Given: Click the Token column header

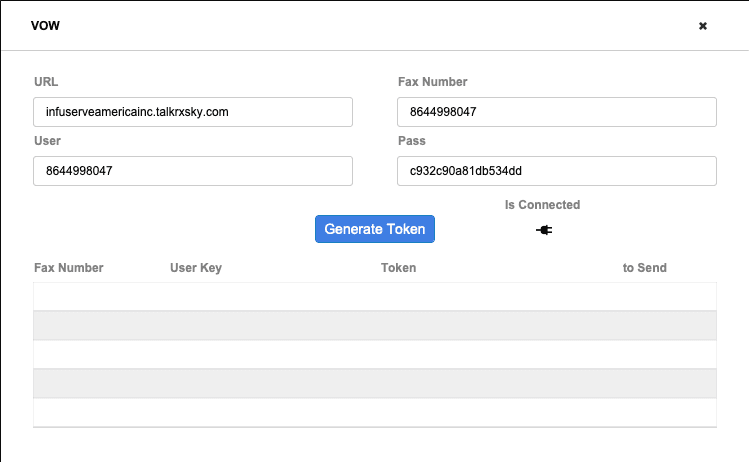Looking at the screenshot, I should (398, 268).
